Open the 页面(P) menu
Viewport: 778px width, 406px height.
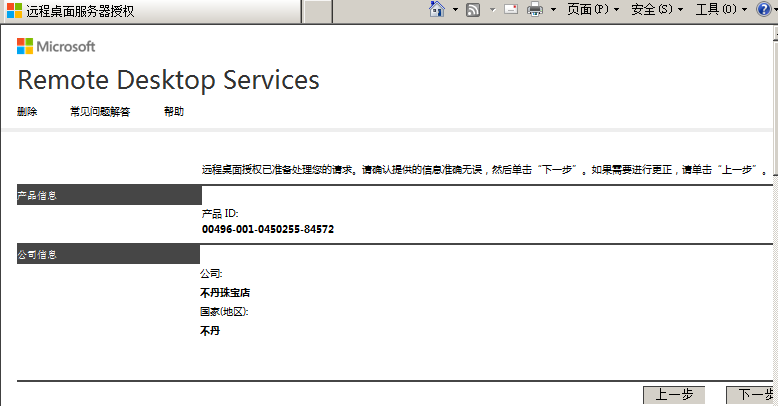coord(592,10)
